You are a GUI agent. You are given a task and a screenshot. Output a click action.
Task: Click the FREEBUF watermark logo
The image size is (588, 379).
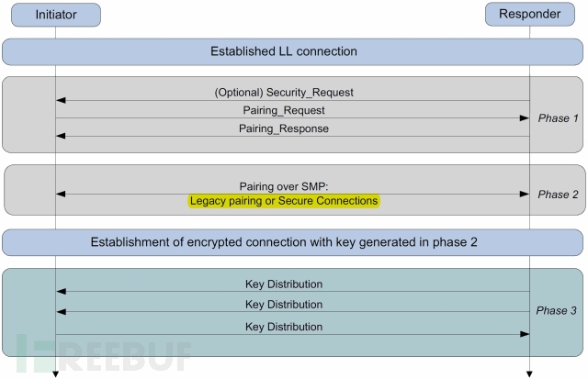click(x=104, y=353)
